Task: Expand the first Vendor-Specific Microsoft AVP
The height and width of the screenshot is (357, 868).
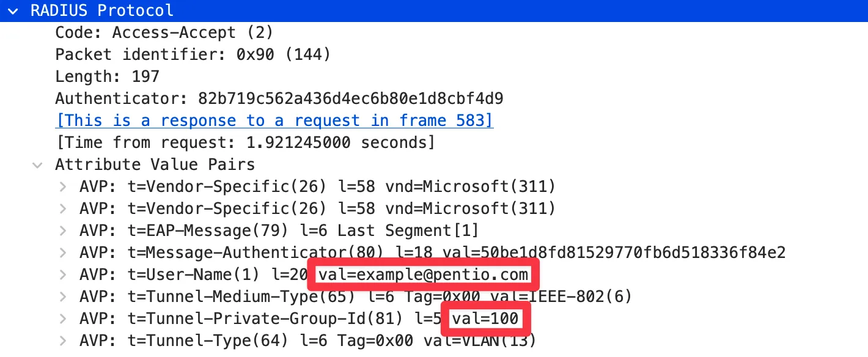Action: pyautogui.click(x=62, y=186)
